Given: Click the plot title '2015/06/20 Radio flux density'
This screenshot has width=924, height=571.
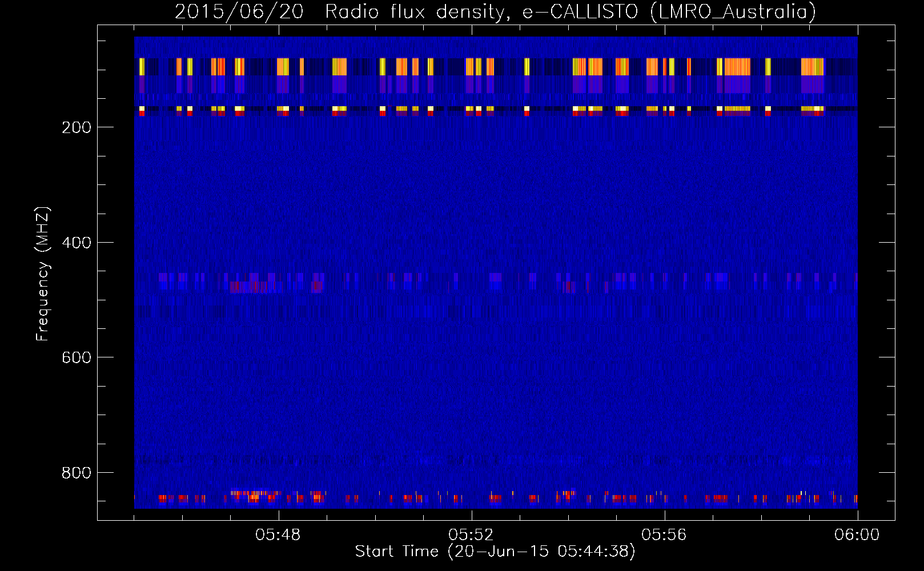Looking at the screenshot, I should (495, 11).
